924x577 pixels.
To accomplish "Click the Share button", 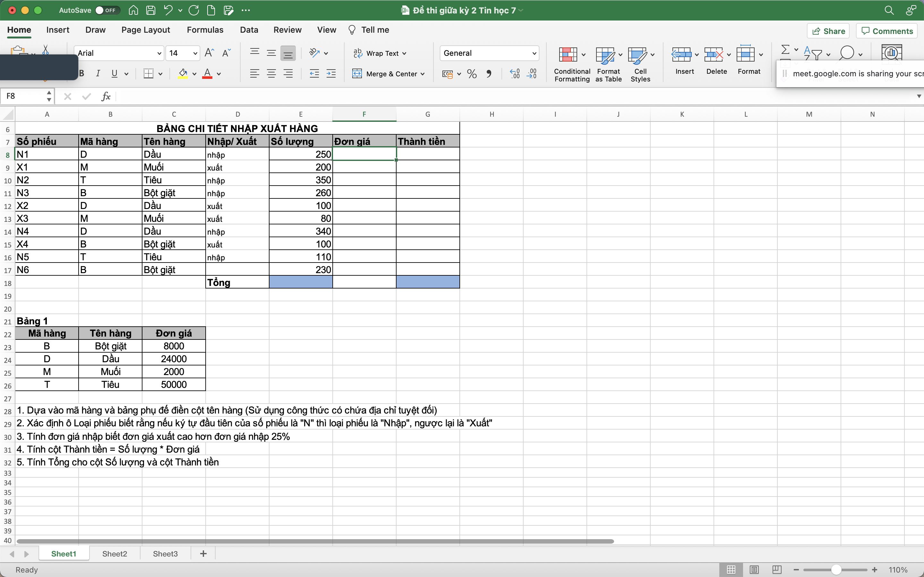I will point(828,31).
